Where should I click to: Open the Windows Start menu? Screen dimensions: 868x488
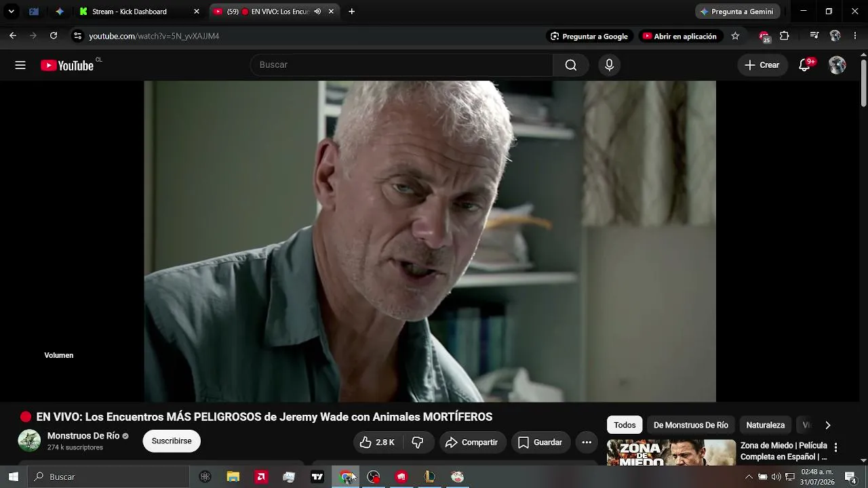[13, 477]
